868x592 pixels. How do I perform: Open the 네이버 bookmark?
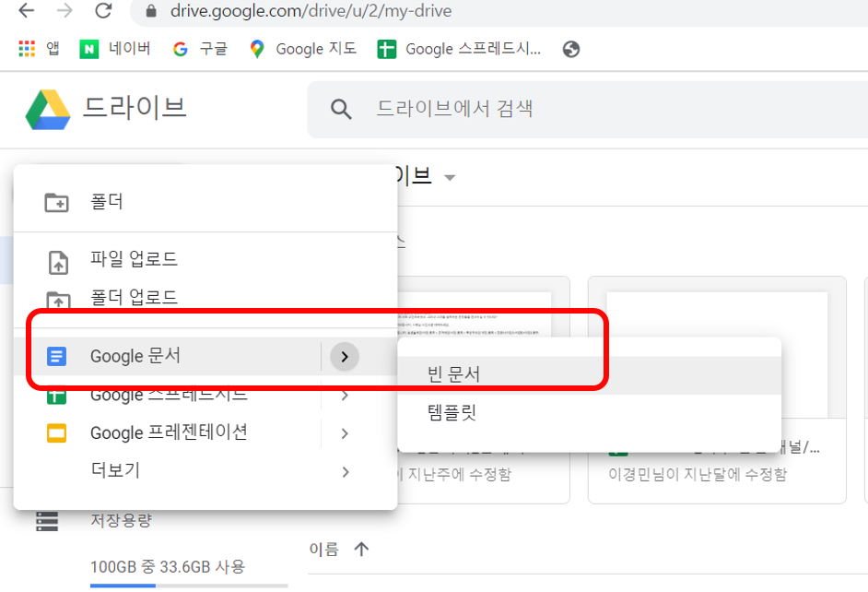tap(115, 49)
